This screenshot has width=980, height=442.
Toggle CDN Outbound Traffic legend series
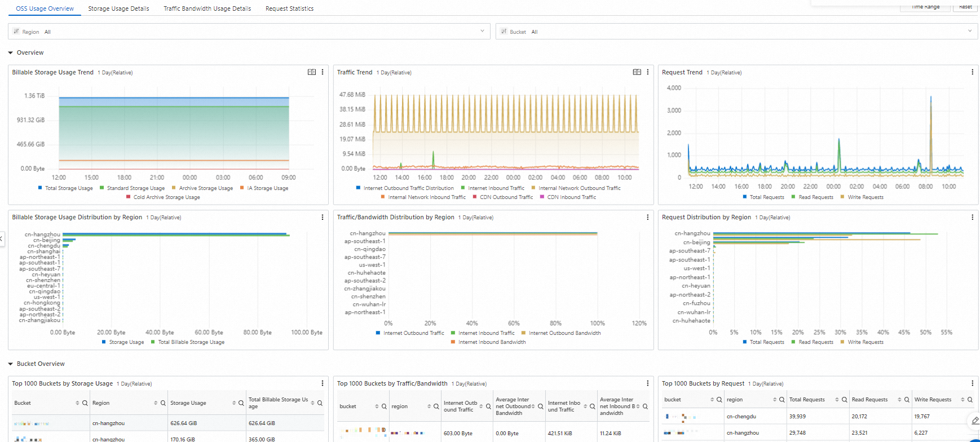502,197
